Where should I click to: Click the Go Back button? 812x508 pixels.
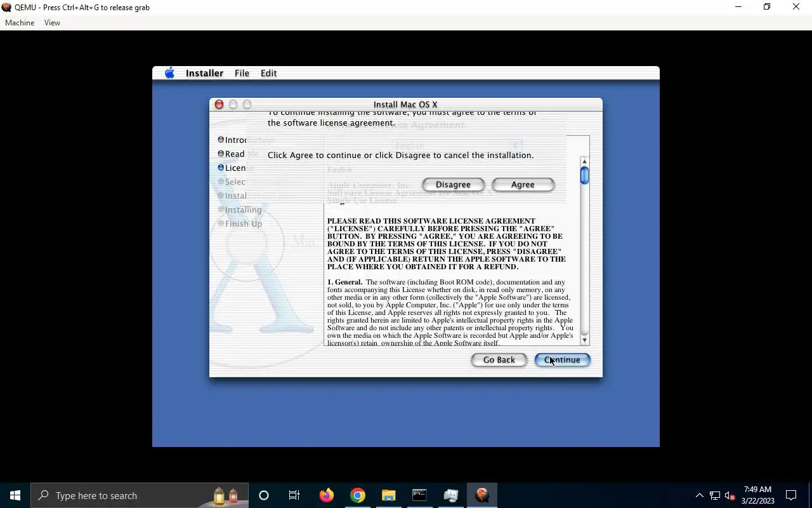[499, 359]
